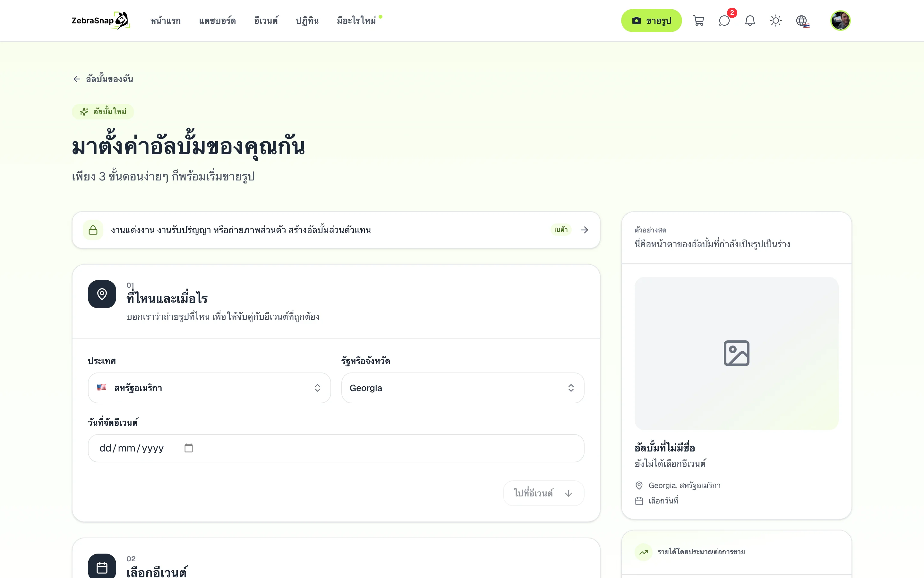Open the notifications bell
The height and width of the screenshot is (578, 924).
[x=750, y=21]
